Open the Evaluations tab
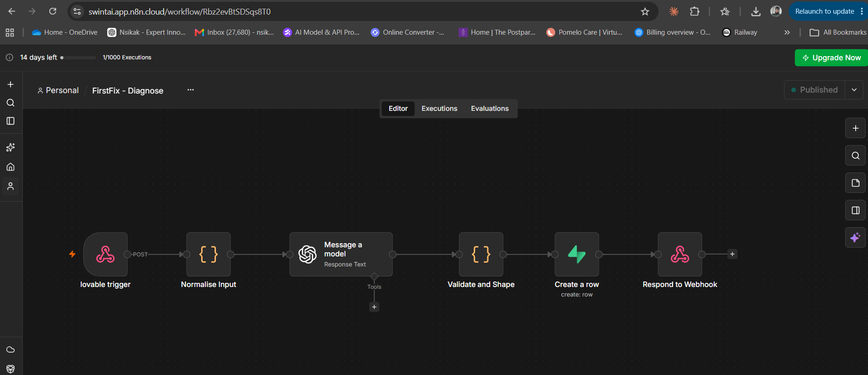This screenshot has width=868, height=375. coord(490,109)
